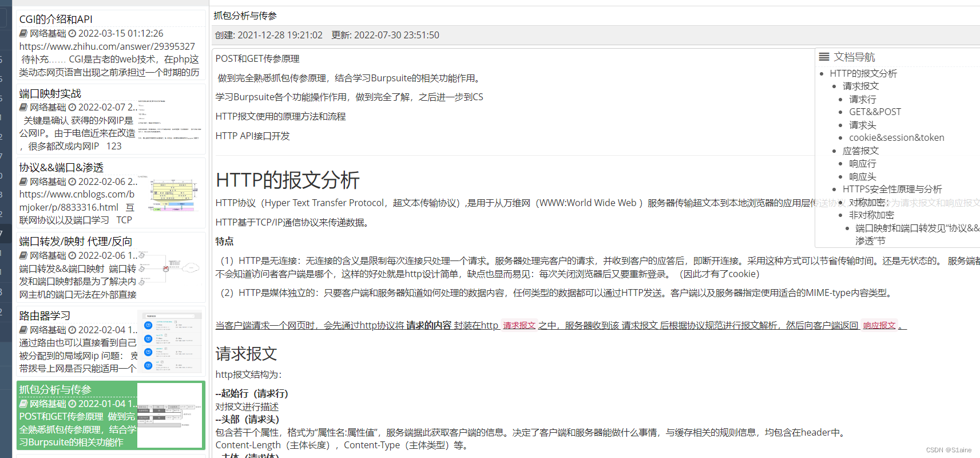Open note titled CGI的介绍和API
This screenshot has height=458, width=980.
[x=56, y=19]
